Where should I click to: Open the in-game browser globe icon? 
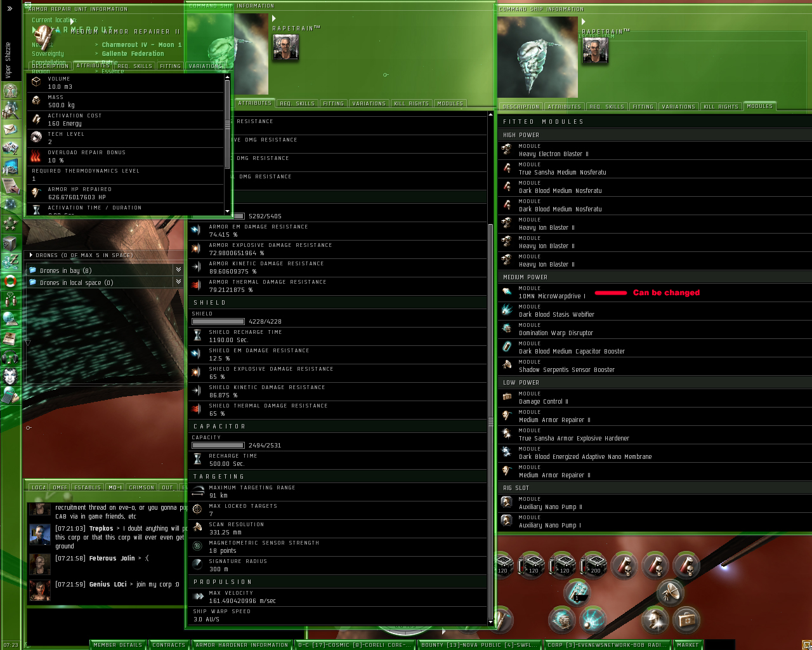click(10, 319)
